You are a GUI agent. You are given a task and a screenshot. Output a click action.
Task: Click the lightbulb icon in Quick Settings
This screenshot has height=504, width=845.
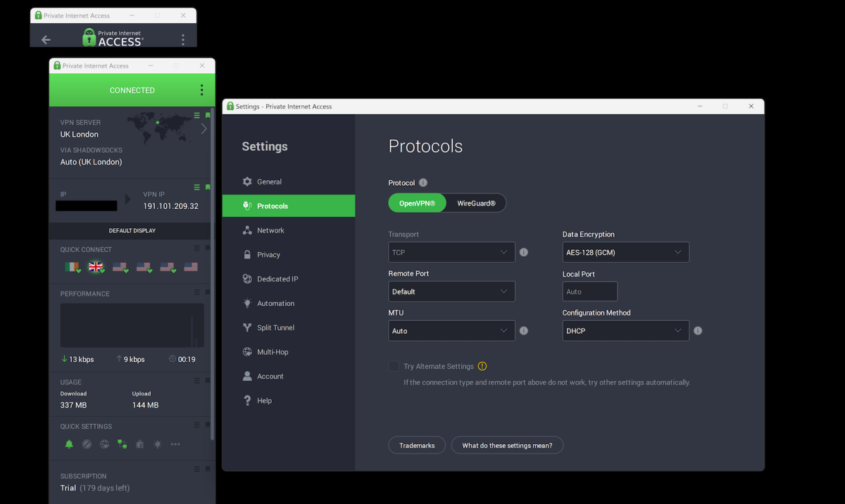[x=157, y=444]
